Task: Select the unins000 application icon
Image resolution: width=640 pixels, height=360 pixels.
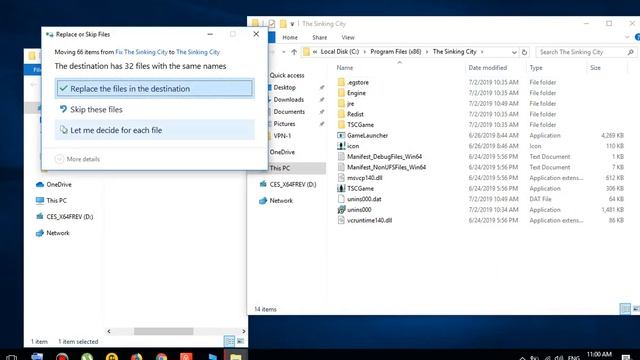Action: (341, 209)
